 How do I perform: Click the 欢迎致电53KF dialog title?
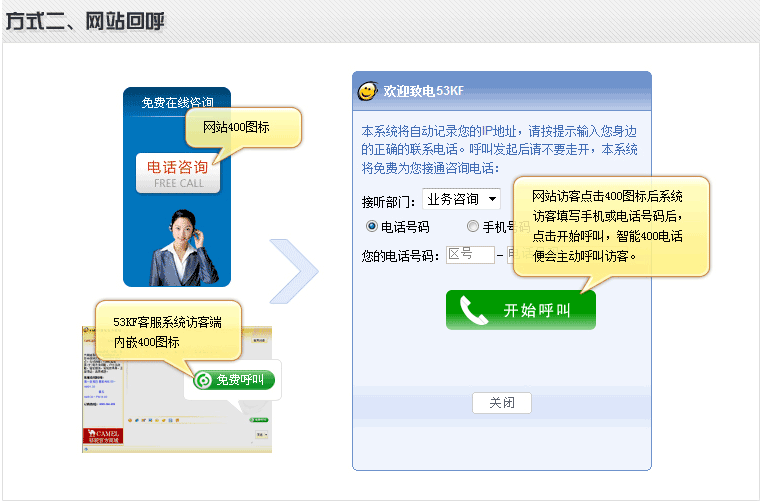pyautogui.click(x=423, y=91)
